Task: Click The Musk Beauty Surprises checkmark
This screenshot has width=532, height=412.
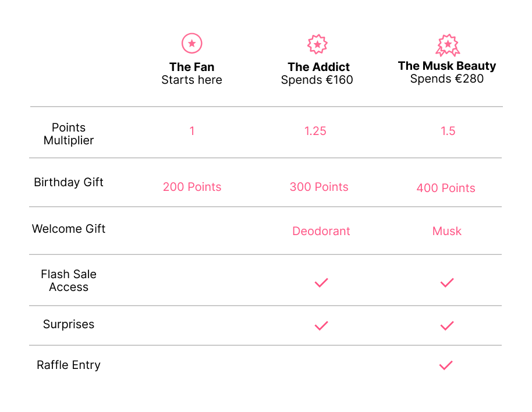Action: pyautogui.click(x=447, y=325)
